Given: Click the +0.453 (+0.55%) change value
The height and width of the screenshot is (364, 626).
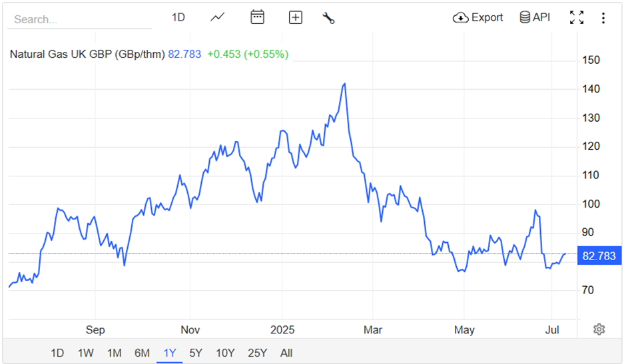Looking at the screenshot, I should (x=248, y=55).
